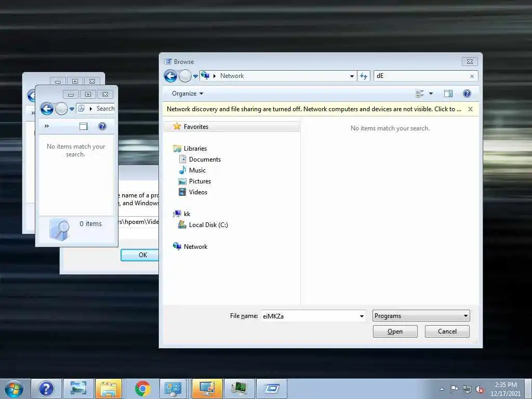The image size is (532, 399).
Task: Open the clock showing 2:35 PM
Action: (505, 389)
